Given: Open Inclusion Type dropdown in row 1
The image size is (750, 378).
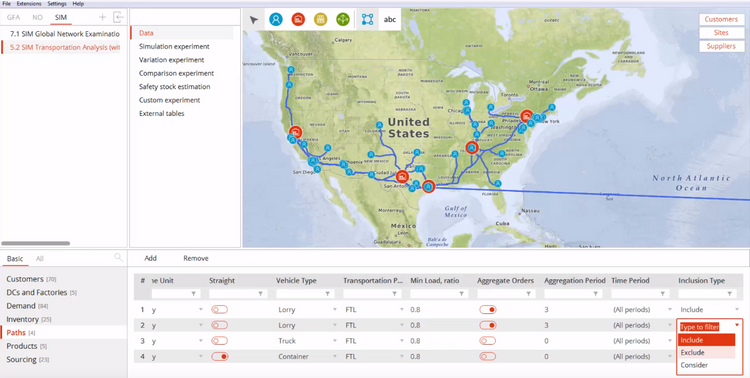Looking at the screenshot, I should [x=737, y=310].
